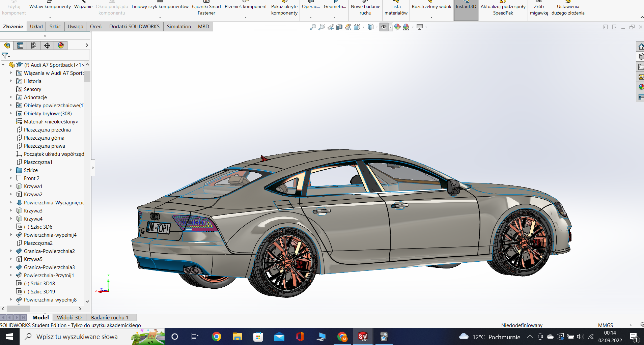644x345 pixels.
Task: Open the DimXpertManager crosshair tab
Action: tap(47, 45)
